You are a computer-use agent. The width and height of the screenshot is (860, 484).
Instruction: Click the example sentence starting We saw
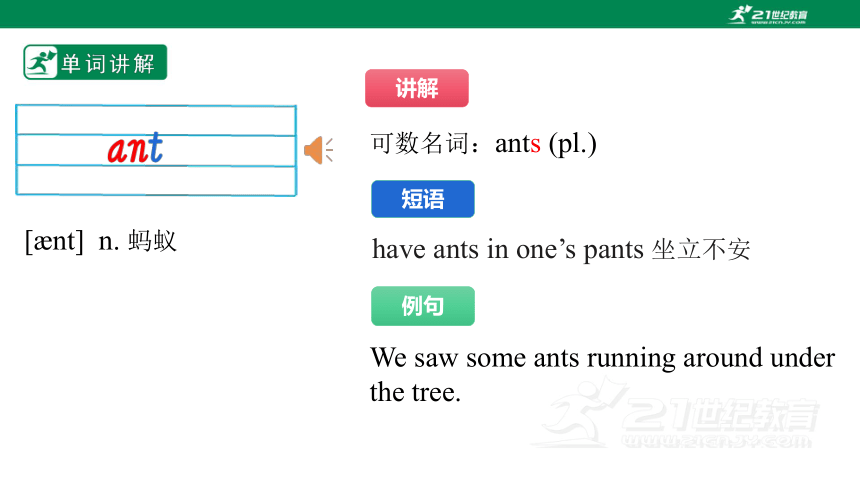pyautogui.click(x=602, y=375)
